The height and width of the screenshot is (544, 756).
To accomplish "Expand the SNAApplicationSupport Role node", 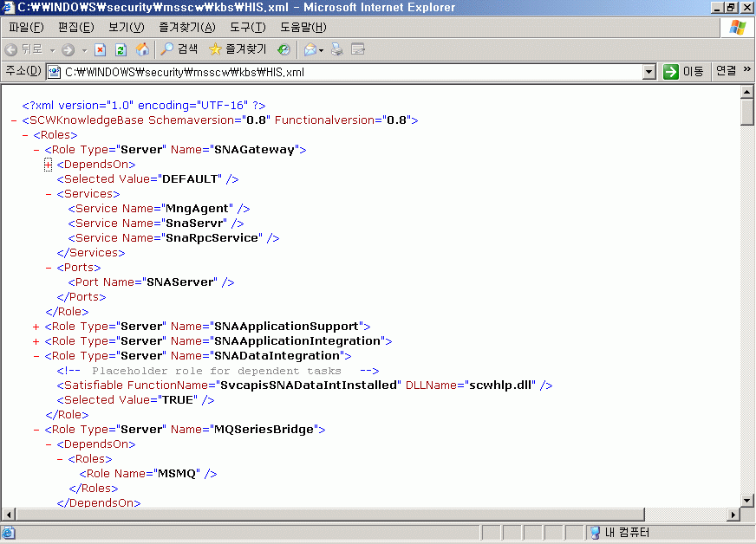I will 36,327.
